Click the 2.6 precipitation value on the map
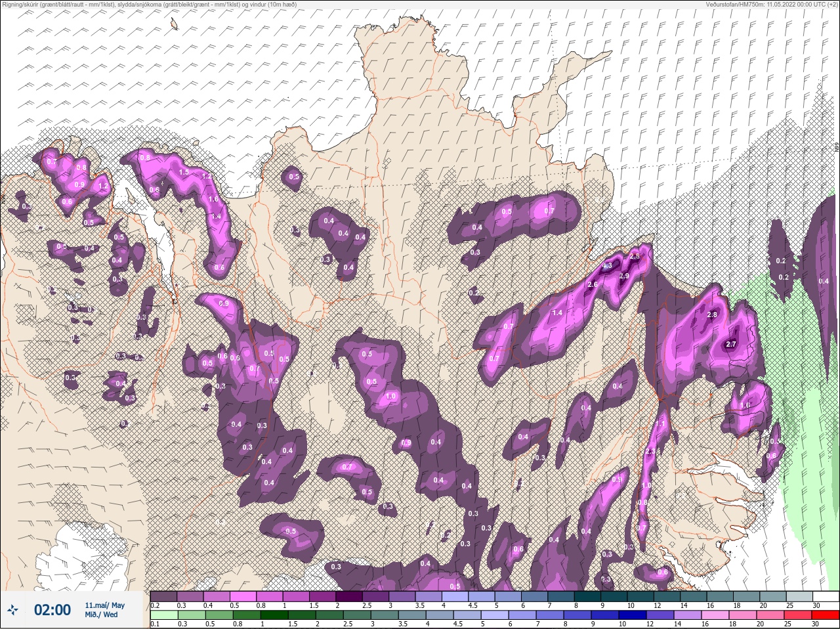 click(592, 284)
